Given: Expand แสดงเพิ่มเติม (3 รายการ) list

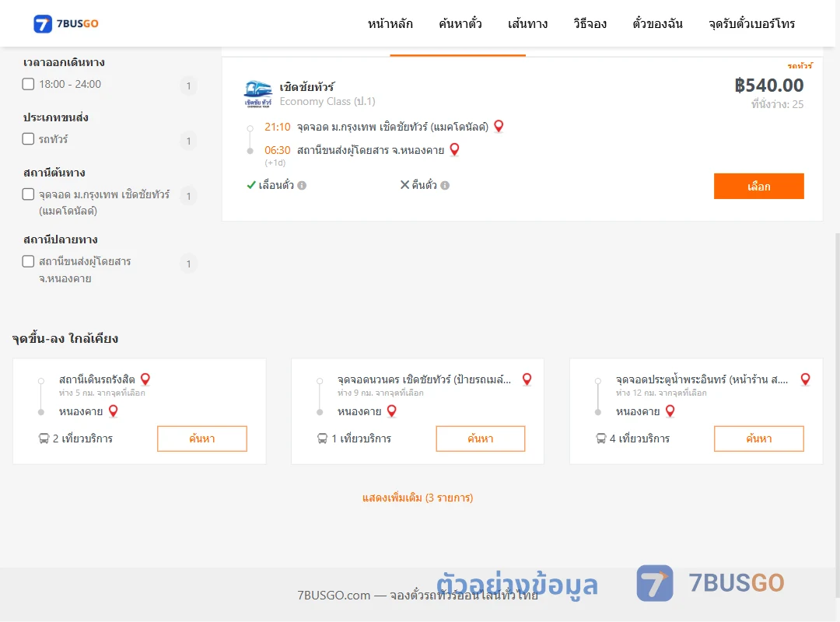Looking at the screenshot, I should pos(418,498).
